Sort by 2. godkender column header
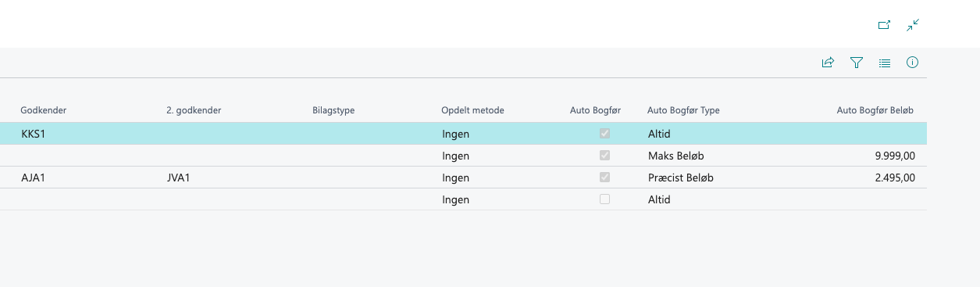This screenshot has width=980, height=287. (x=194, y=110)
